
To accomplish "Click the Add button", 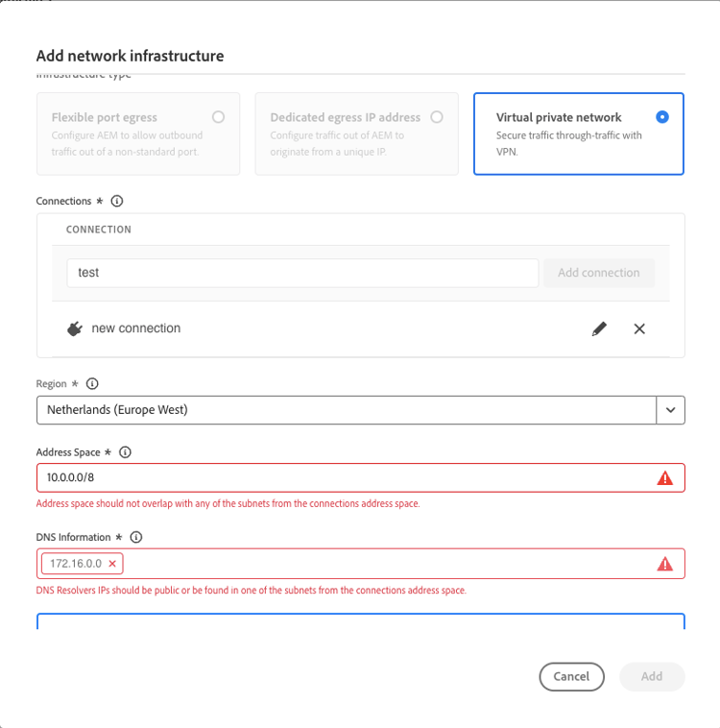I will 652,676.
